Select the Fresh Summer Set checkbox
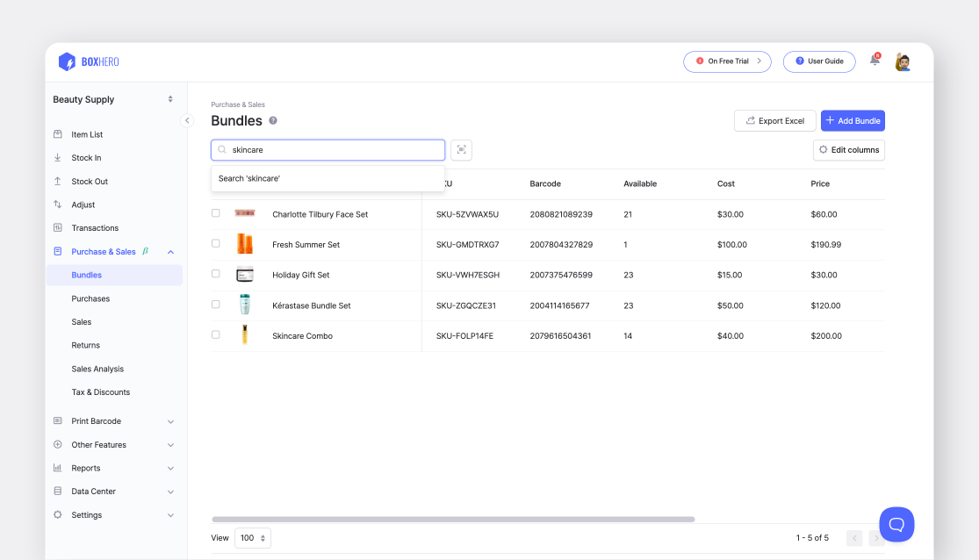The height and width of the screenshot is (560, 979). pyautogui.click(x=215, y=244)
